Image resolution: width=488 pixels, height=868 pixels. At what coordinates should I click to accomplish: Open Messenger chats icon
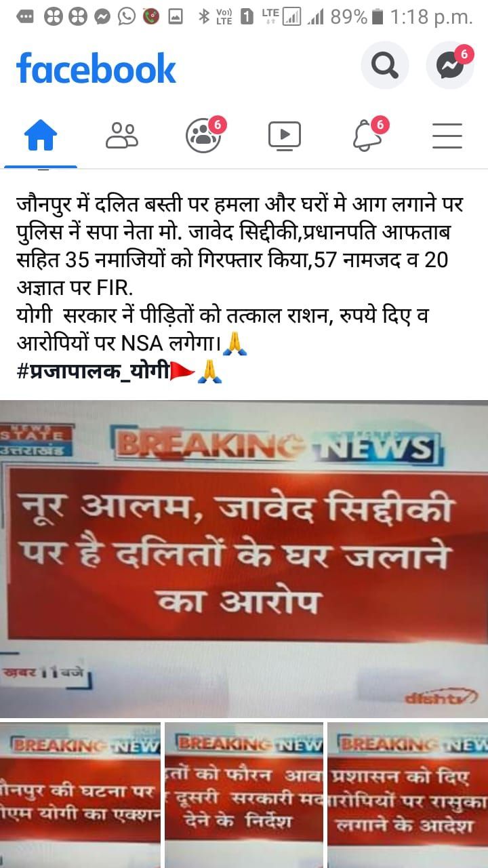449,66
